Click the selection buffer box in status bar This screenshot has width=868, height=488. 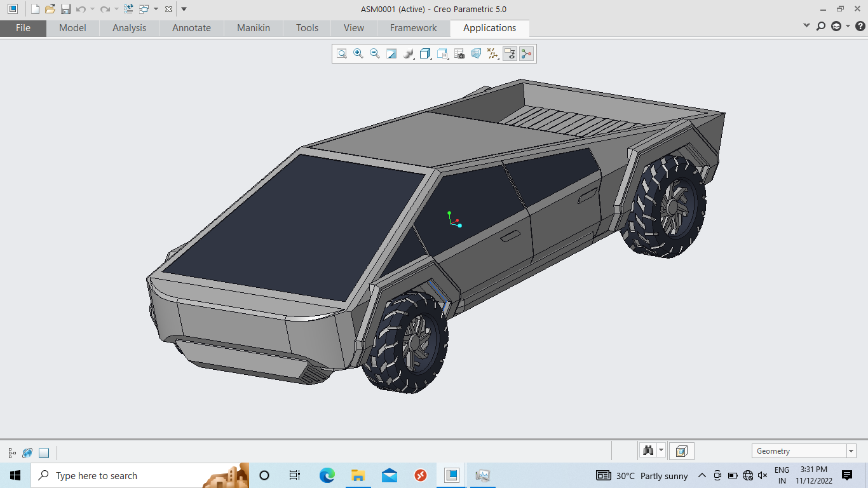(x=681, y=451)
